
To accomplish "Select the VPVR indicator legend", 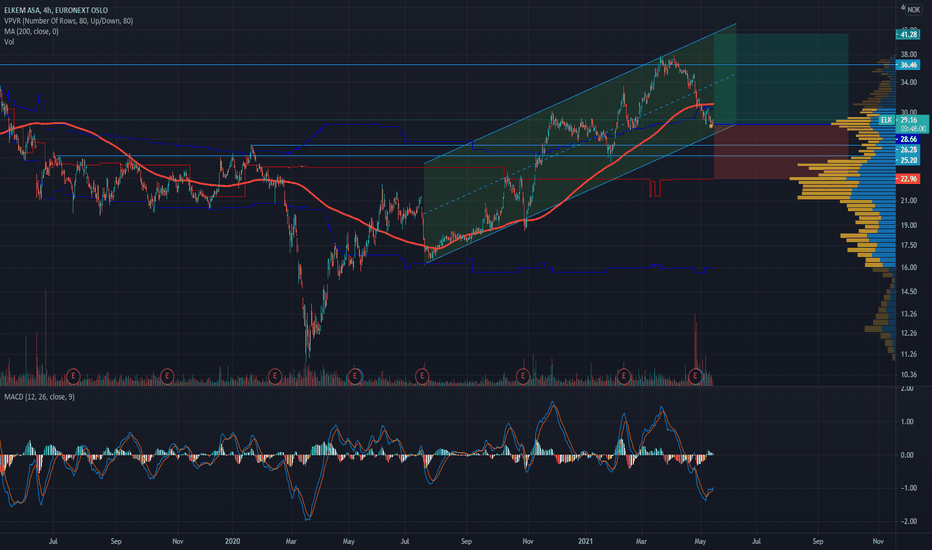I will [68, 21].
